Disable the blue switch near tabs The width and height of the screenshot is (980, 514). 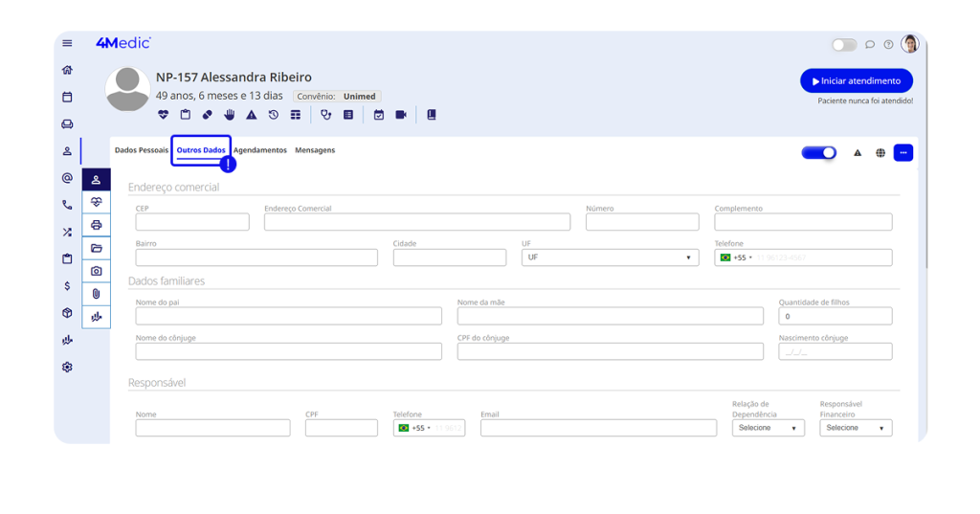[x=818, y=153]
